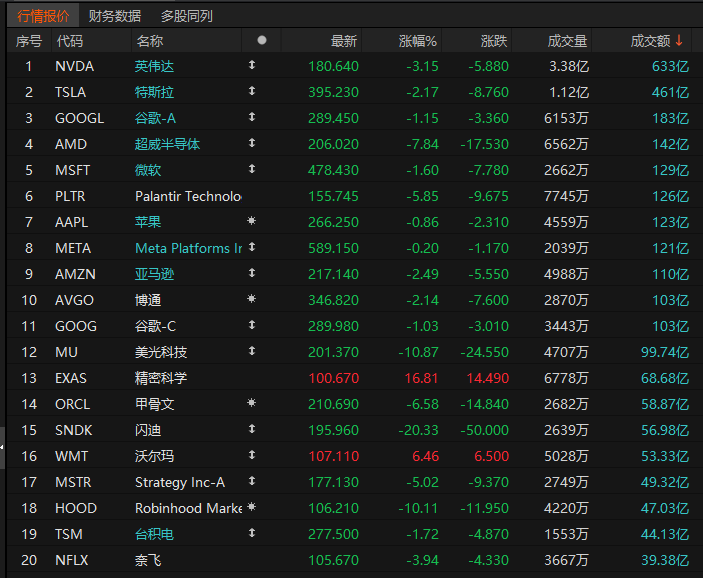Image resolution: width=703 pixels, height=578 pixels.
Task: Select the 博通 name cell
Action: pos(148,300)
